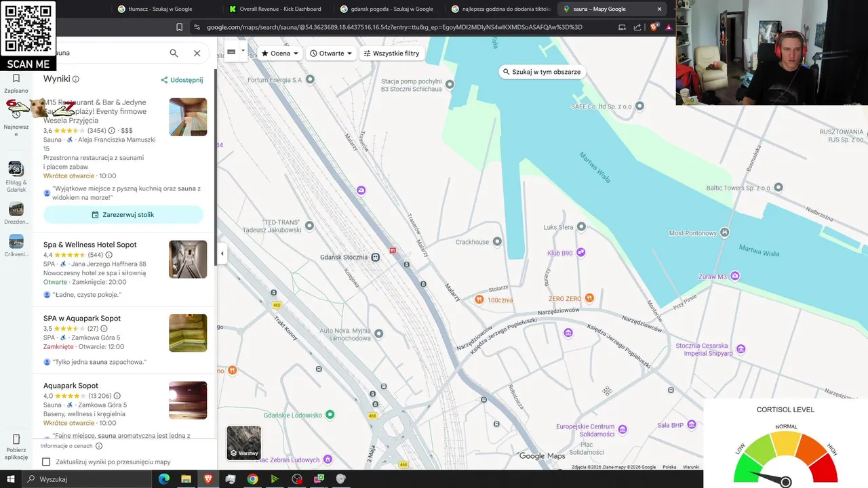Open Wszystkie filtry all filters
This screenshot has width=868, height=488.
tap(392, 53)
